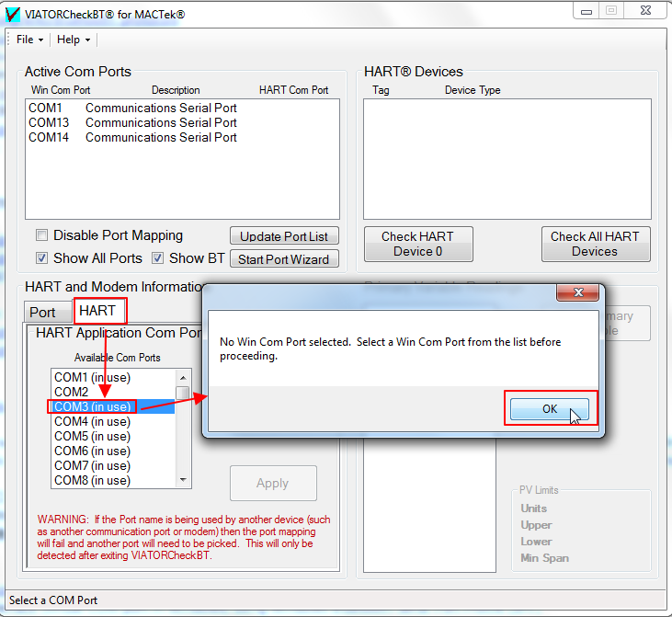This screenshot has height=617, width=672.
Task: Click scroll down arrow of Com Ports list
Action: [x=183, y=480]
